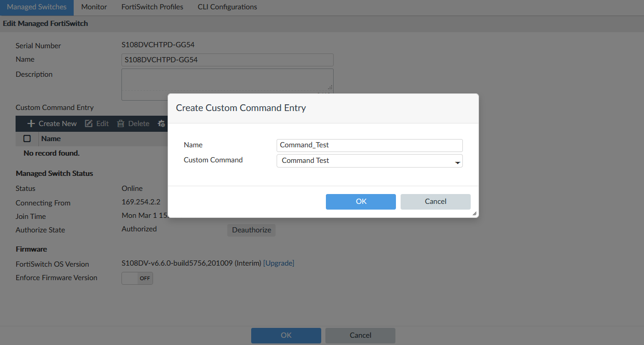This screenshot has width=644, height=345.
Task: Click the page's bottom Cancel button
Action: [x=360, y=336]
